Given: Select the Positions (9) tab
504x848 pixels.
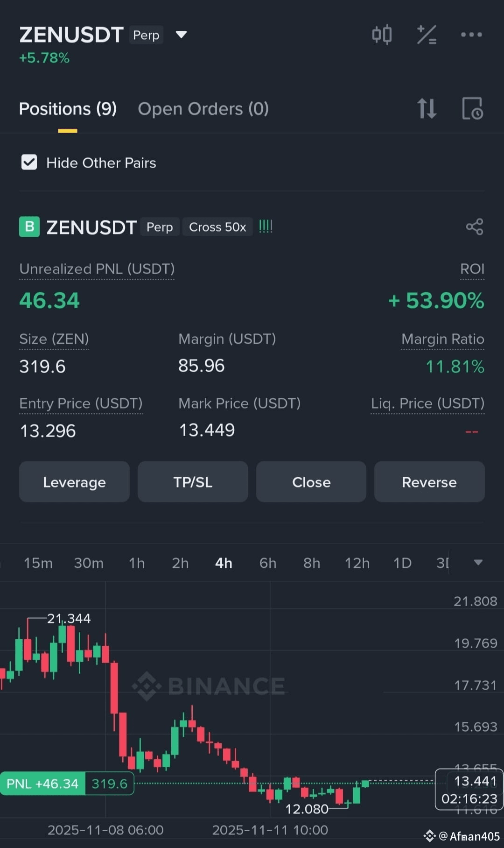Looking at the screenshot, I should [x=68, y=109].
